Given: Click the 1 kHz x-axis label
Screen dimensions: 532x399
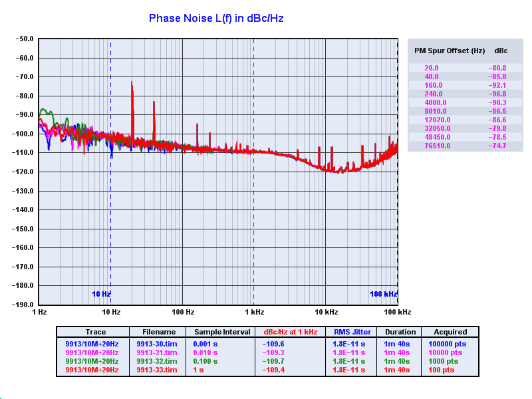Looking at the screenshot, I should [255, 312].
